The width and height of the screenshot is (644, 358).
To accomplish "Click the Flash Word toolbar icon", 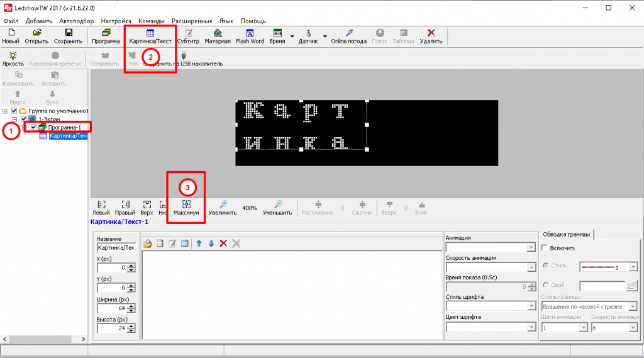I will click(x=250, y=33).
